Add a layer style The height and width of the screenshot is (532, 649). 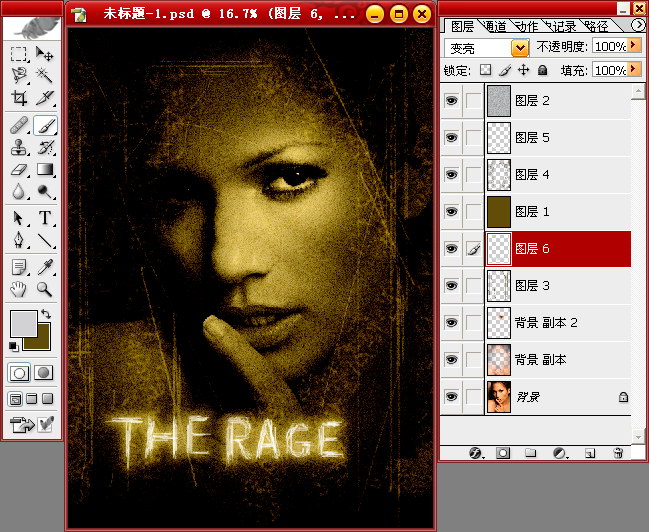click(476, 453)
